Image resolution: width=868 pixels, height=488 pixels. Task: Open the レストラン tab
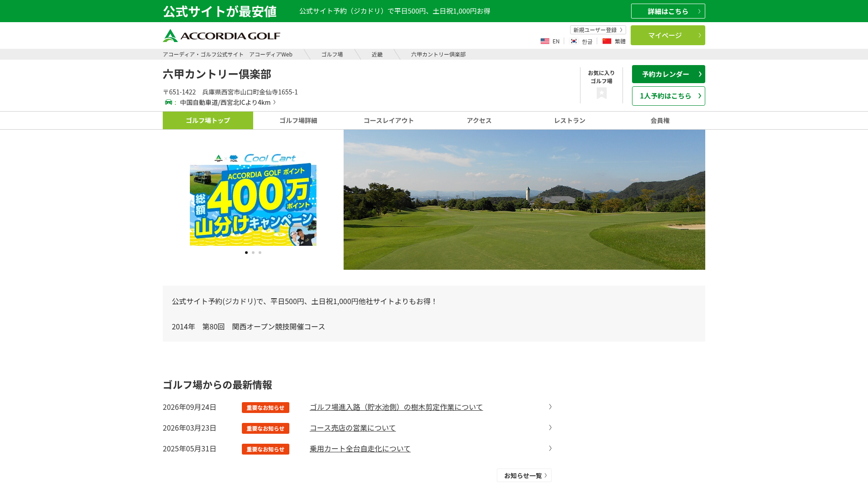coord(570,120)
